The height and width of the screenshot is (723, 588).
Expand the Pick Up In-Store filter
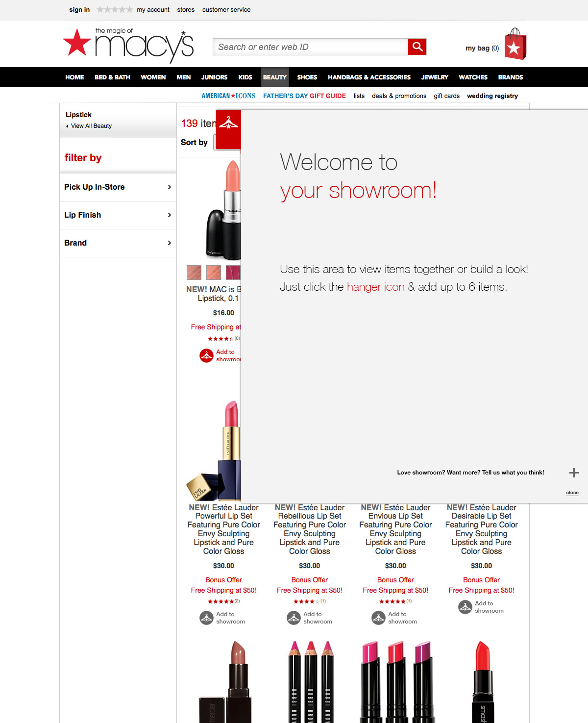tap(118, 187)
